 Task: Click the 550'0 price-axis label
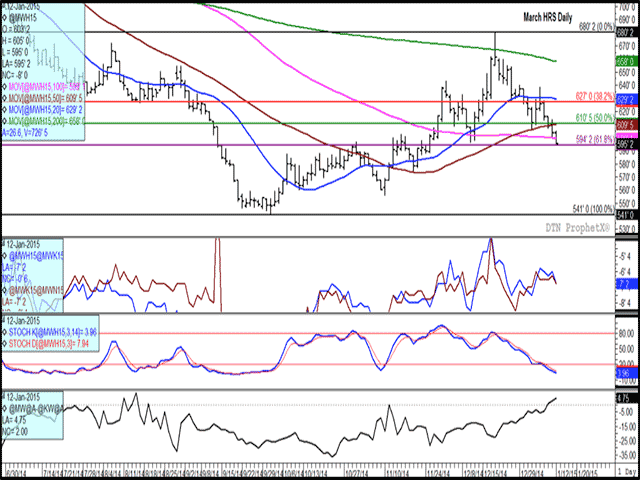click(629, 203)
